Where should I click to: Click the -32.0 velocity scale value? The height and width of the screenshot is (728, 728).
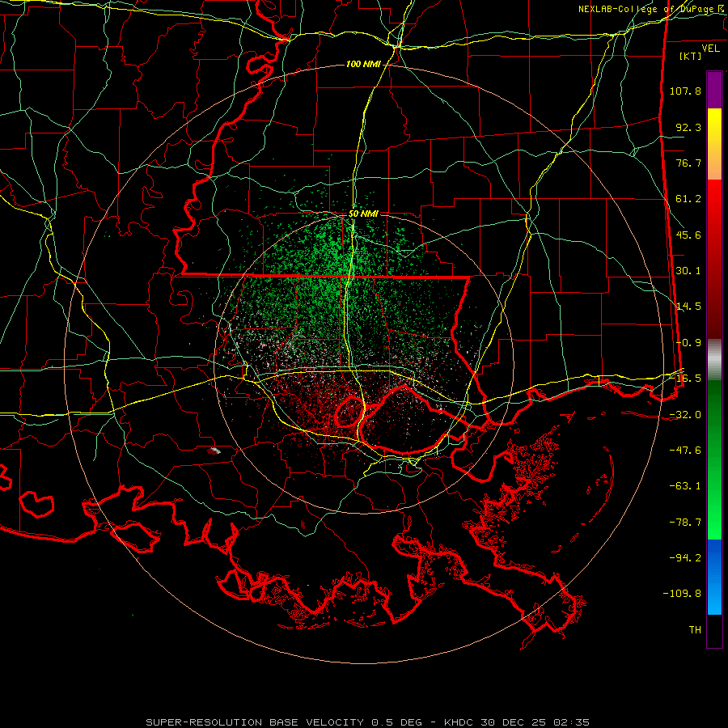click(x=685, y=415)
